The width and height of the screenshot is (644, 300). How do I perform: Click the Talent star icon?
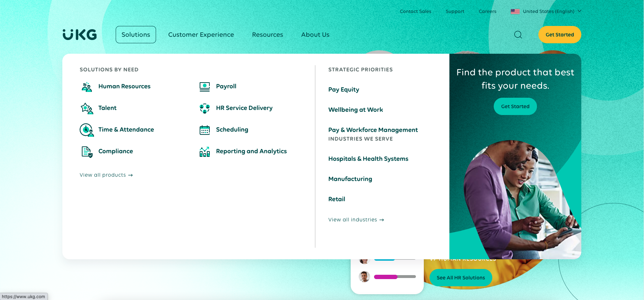tap(86, 108)
